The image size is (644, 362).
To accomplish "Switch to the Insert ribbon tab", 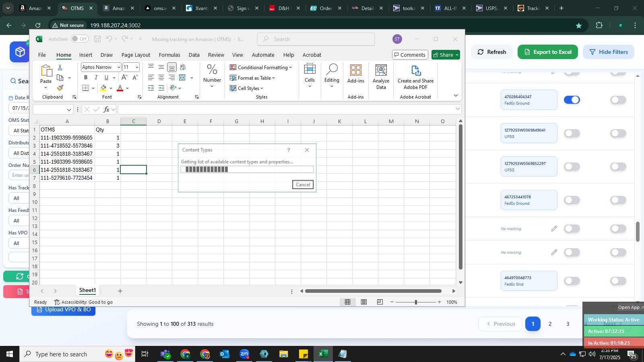I will pos(86,55).
